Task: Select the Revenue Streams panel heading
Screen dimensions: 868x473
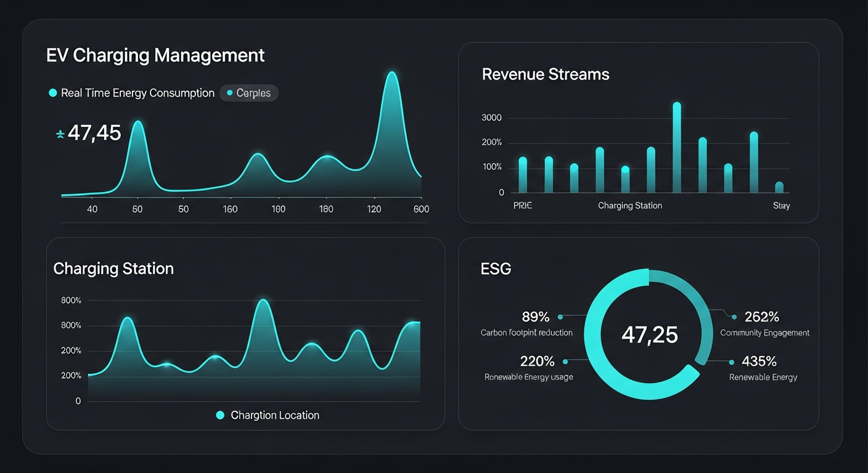Action: point(546,75)
